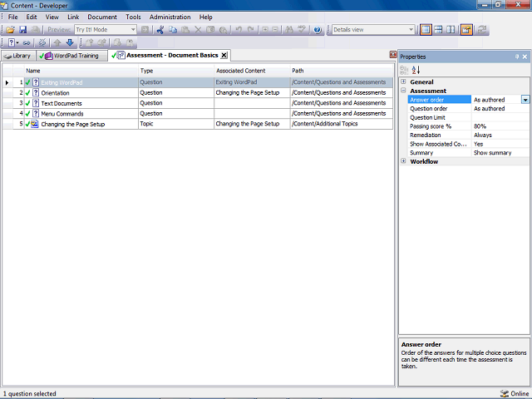The height and width of the screenshot is (399, 532).
Task: Open the Administration menu
Action: [170, 17]
